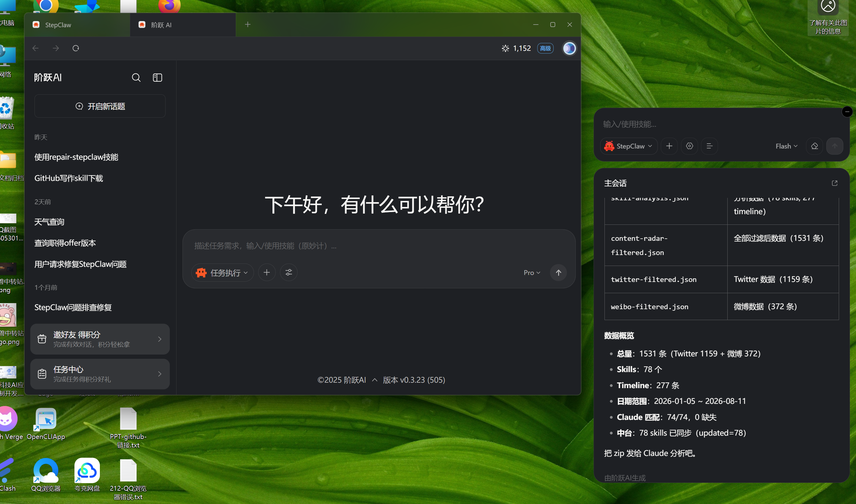
Task: Open the points balance 1,152
Action: click(516, 48)
